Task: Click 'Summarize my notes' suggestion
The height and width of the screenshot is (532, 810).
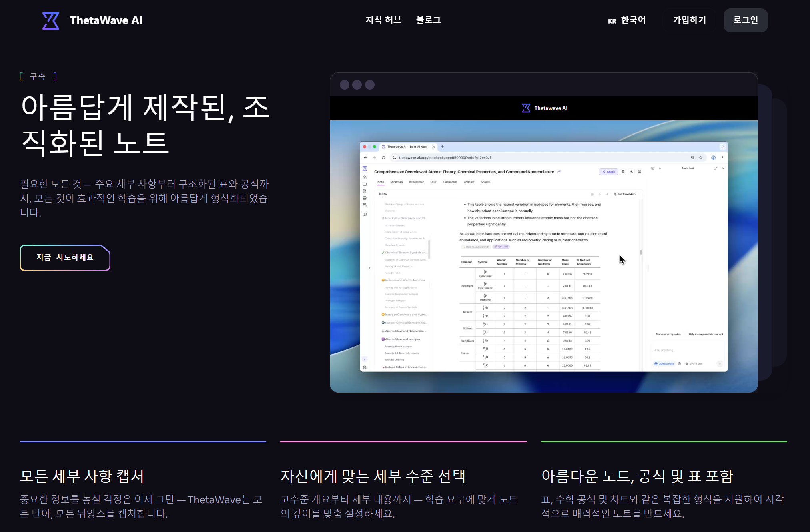Action: point(668,334)
